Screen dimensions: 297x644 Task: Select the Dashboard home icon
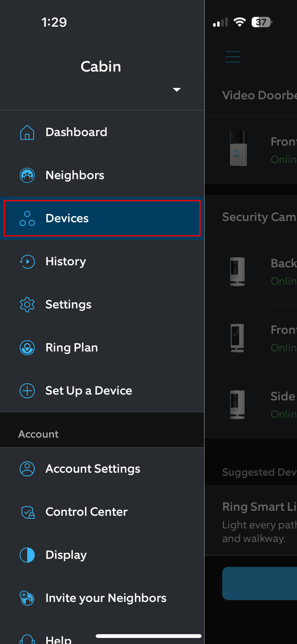[x=27, y=132]
